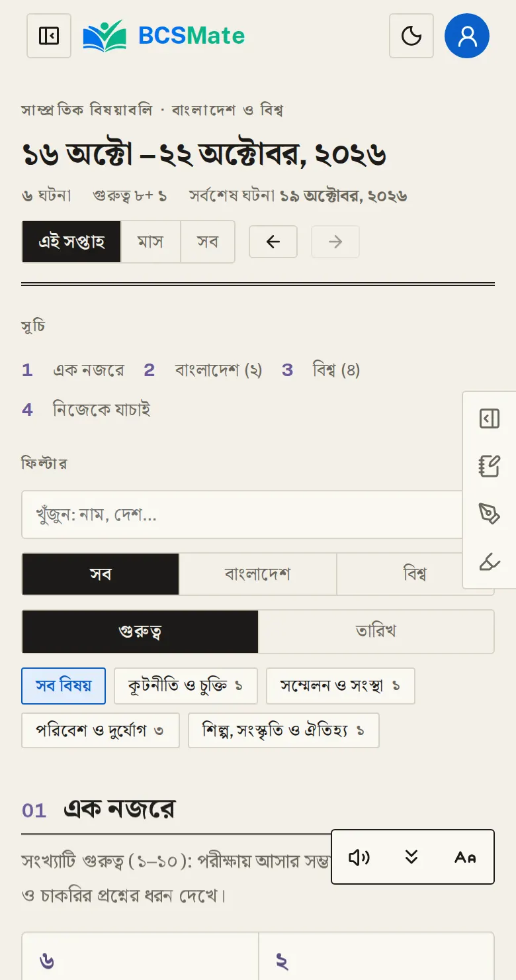This screenshot has width=516, height=980.
Task: Select the pen annotation tool
Action: point(490,514)
